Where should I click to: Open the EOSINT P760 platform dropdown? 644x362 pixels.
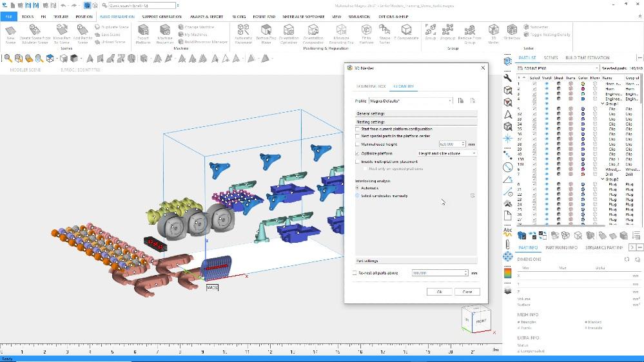pos(558,68)
